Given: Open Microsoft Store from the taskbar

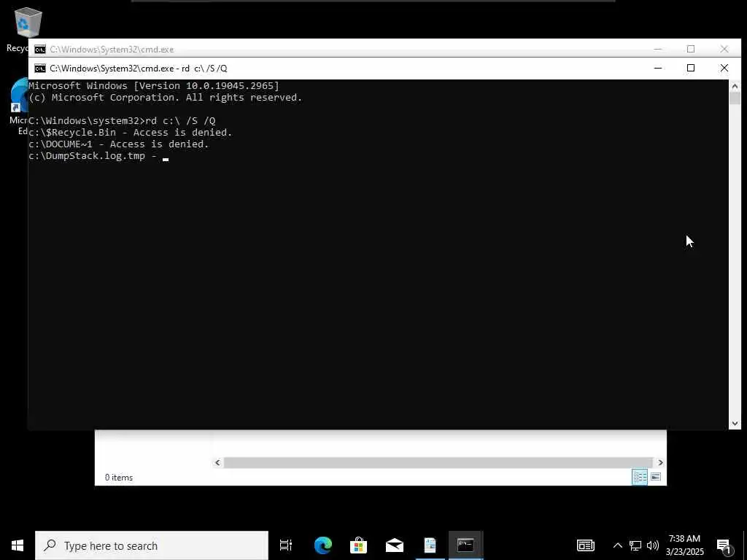Looking at the screenshot, I should point(358,545).
